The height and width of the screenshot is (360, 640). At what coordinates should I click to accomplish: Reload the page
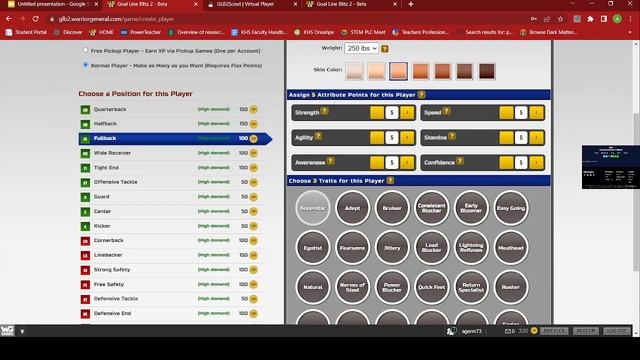point(36,19)
